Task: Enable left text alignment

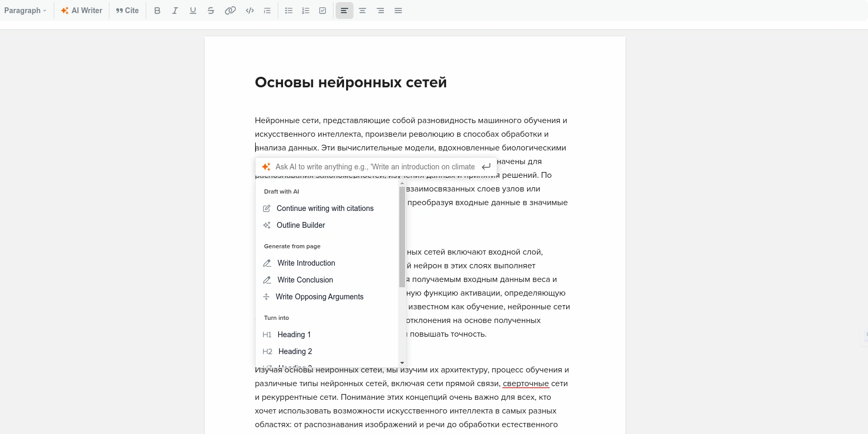Action: click(x=345, y=11)
